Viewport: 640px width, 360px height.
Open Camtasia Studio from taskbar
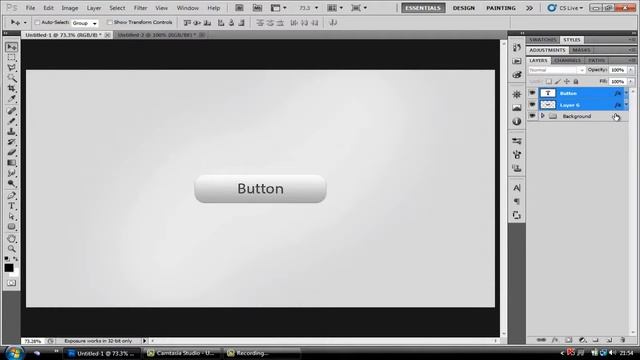click(x=181, y=353)
